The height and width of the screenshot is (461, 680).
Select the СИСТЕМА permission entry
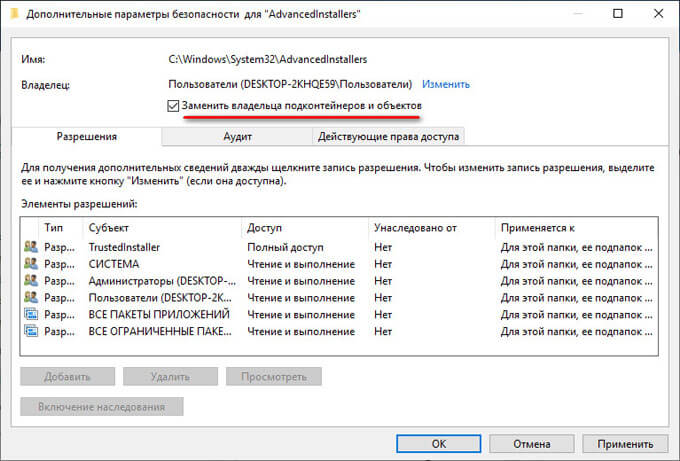[x=339, y=264]
